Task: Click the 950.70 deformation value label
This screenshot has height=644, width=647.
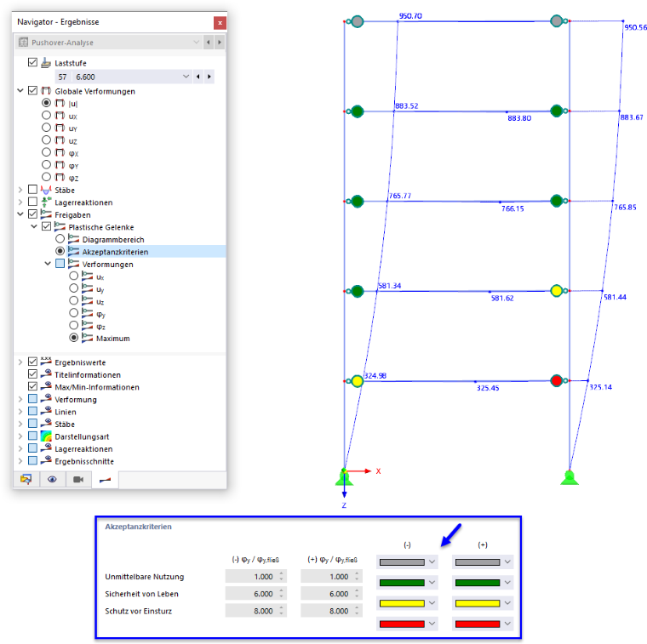Action: click(x=410, y=15)
